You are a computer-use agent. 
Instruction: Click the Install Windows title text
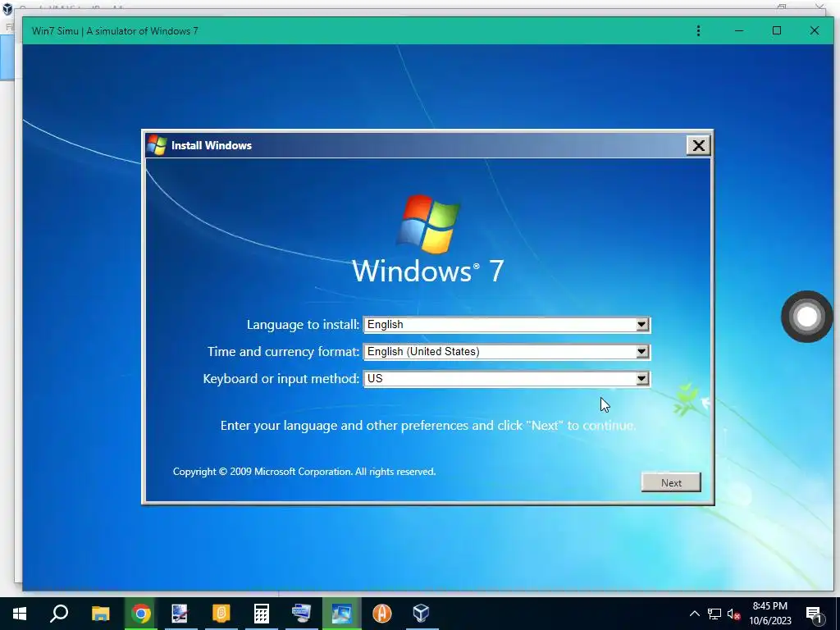(x=212, y=145)
